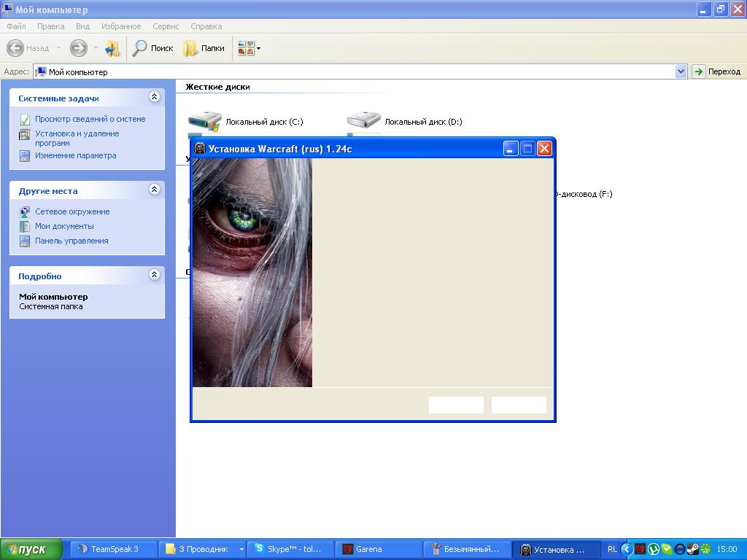Open the back history dropdown arrow
Image resolution: width=747 pixels, height=560 pixels.
[58, 48]
